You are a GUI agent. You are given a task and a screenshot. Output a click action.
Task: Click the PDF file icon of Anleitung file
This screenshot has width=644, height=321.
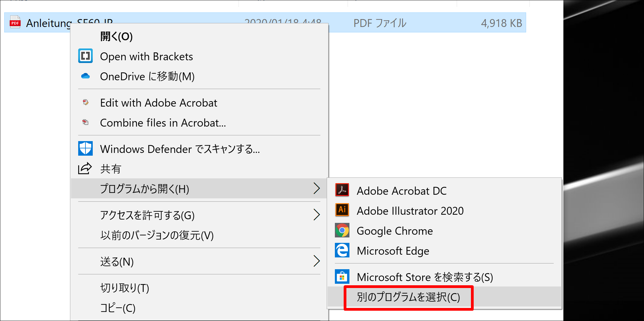point(15,22)
